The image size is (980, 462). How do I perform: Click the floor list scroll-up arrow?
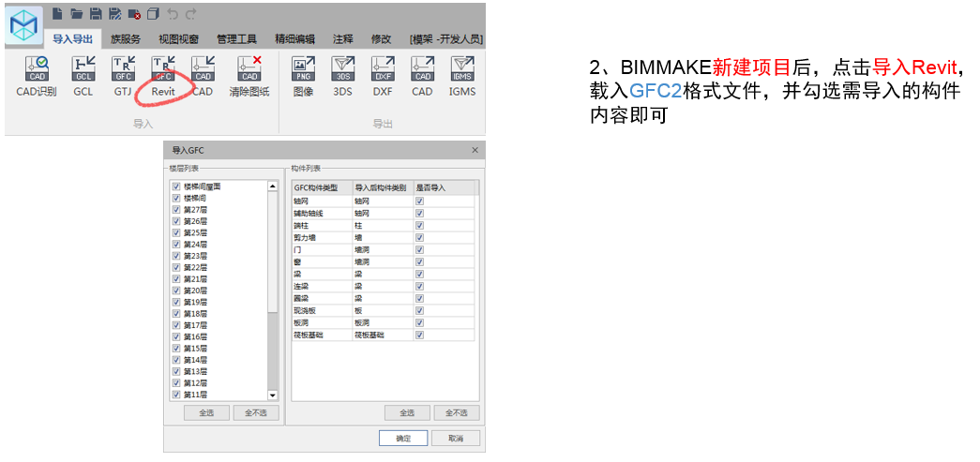pos(273,186)
